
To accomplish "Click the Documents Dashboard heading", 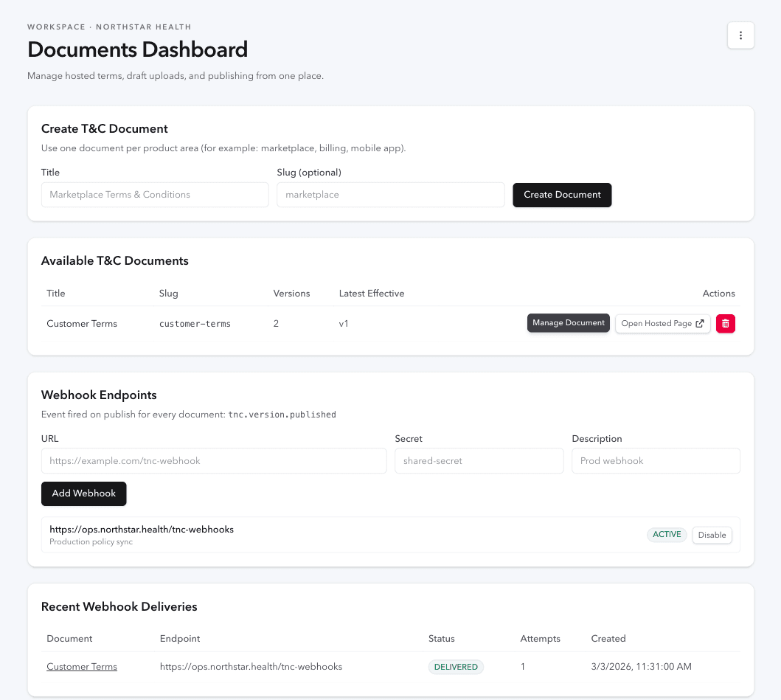I will click(x=137, y=49).
